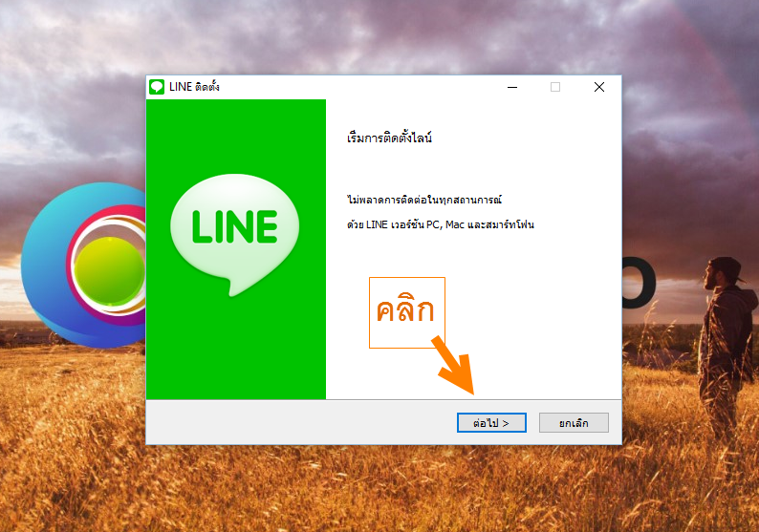Click the LINE speech bubble logo

pyautogui.click(x=235, y=235)
